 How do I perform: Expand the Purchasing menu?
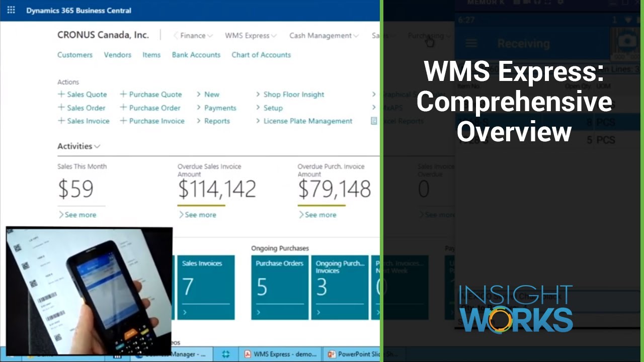click(429, 36)
